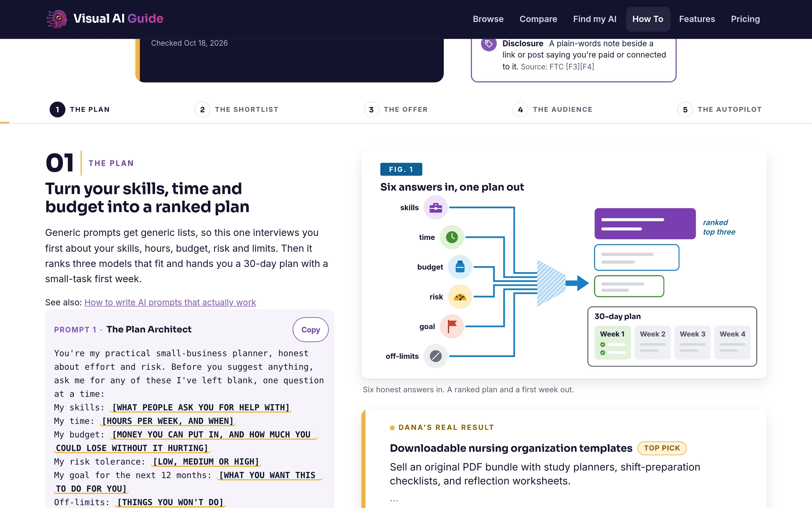The width and height of the screenshot is (812, 508).
Task: Click the '30-day plan' label
Action: point(617,316)
